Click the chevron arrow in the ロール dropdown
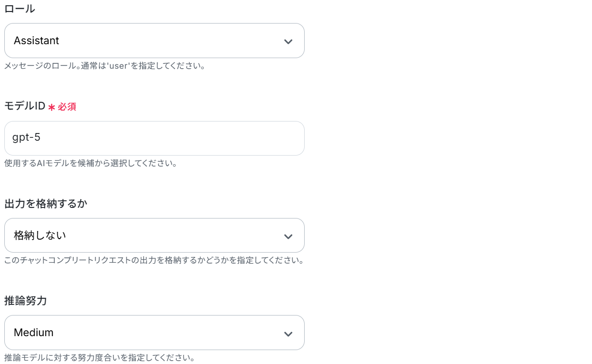The height and width of the screenshot is (364, 592). click(x=288, y=41)
